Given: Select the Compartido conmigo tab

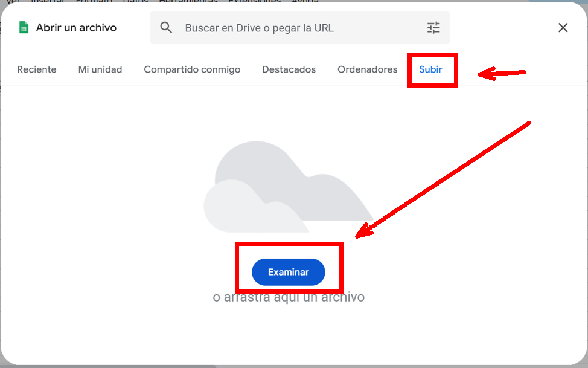Looking at the screenshot, I should tap(192, 69).
